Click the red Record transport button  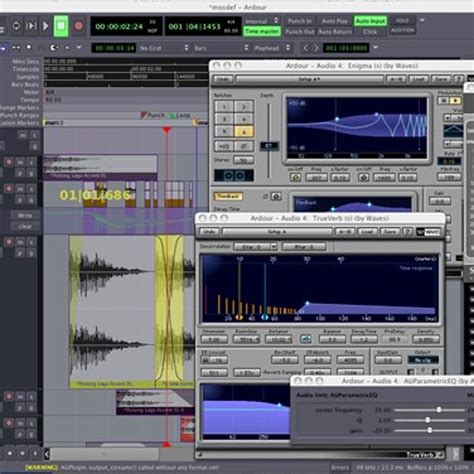click(79, 26)
